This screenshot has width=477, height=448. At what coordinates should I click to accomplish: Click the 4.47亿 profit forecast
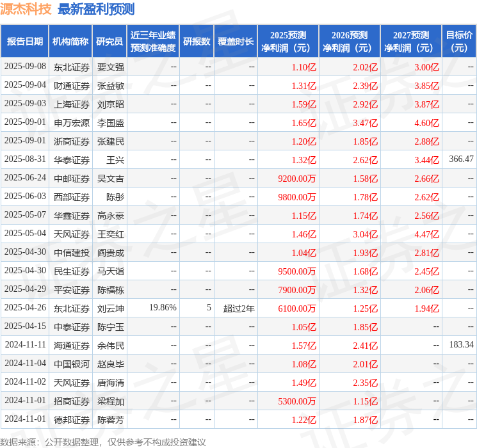click(x=427, y=234)
